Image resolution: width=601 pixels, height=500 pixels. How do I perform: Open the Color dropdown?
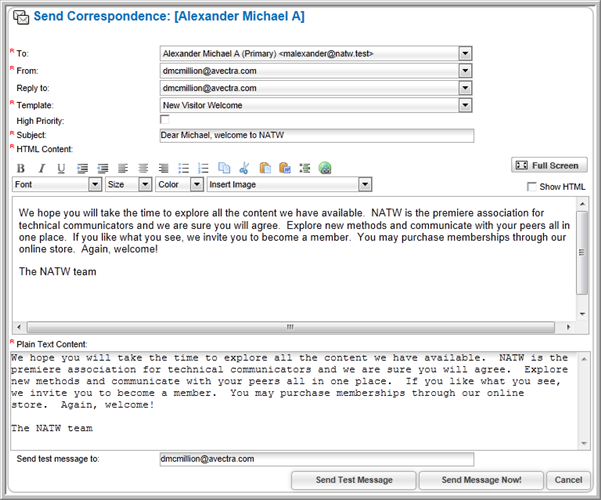[197, 184]
